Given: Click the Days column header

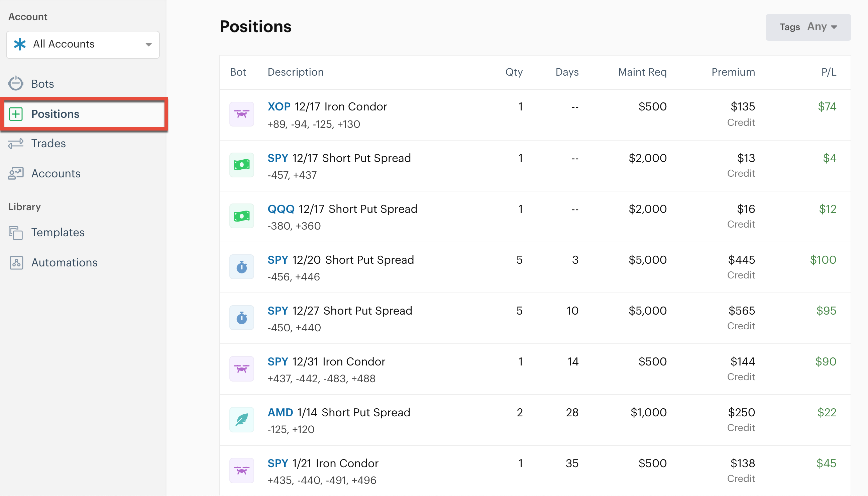Looking at the screenshot, I should point(567,72).
